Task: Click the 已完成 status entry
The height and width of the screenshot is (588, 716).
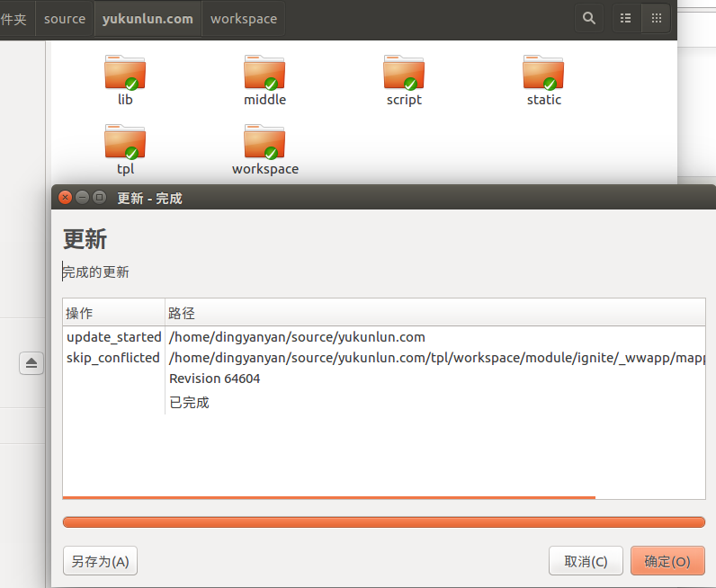Action: pyautogui.click(x=189, y=403)
